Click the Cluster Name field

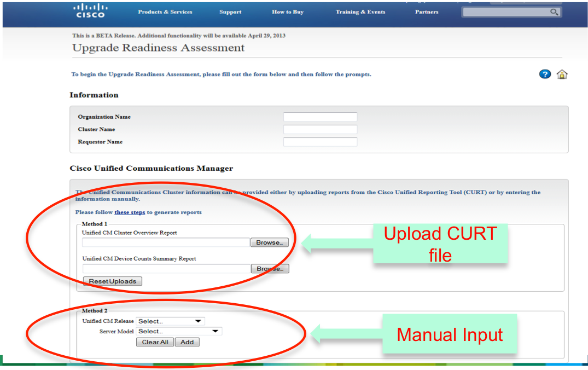click(x=320, y=130)
